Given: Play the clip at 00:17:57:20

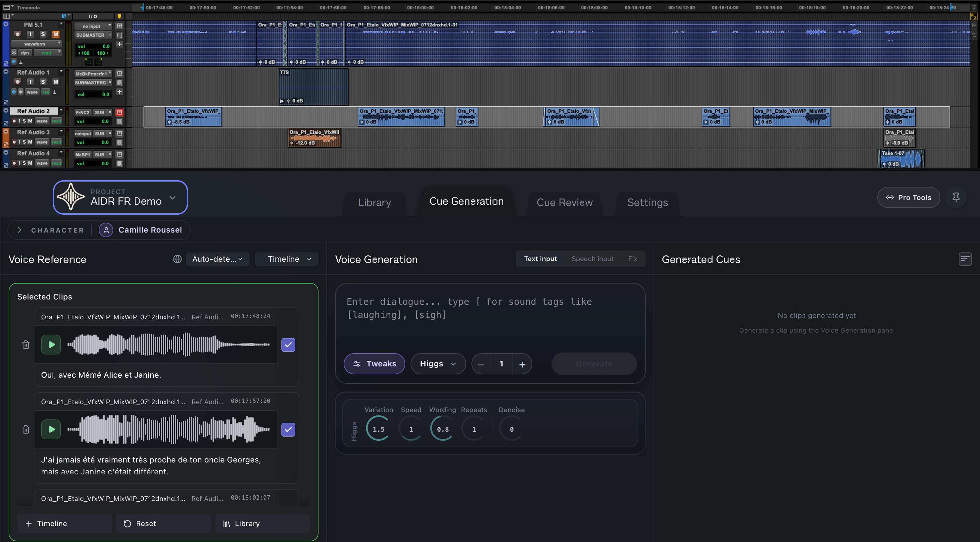Looking at the screenshot, I should (51, 429).
